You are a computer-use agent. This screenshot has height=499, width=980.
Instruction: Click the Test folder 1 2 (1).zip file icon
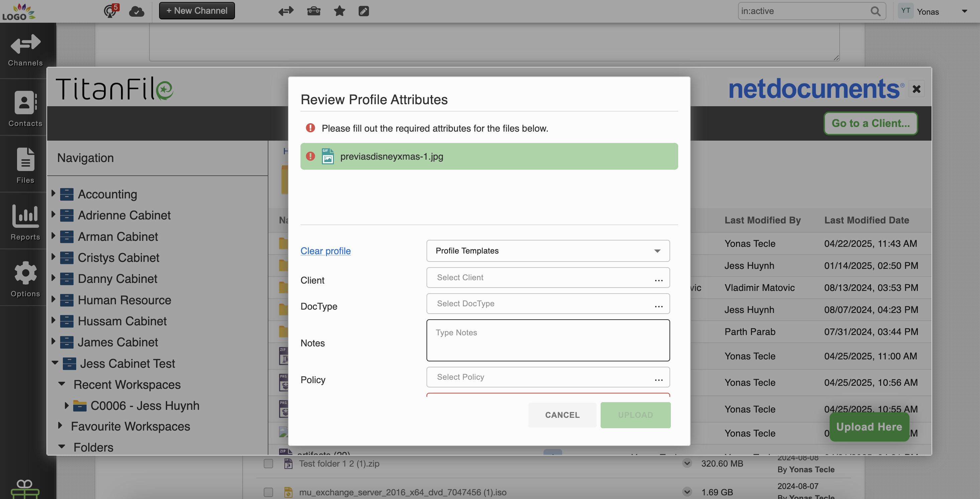click(x=288, y=463)
